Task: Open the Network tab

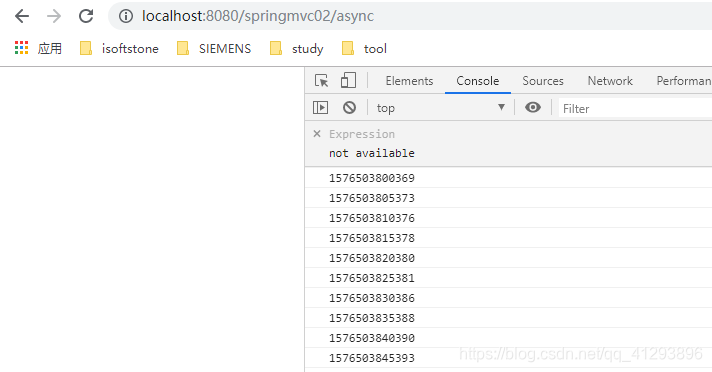Action: (x=610, y=81)
